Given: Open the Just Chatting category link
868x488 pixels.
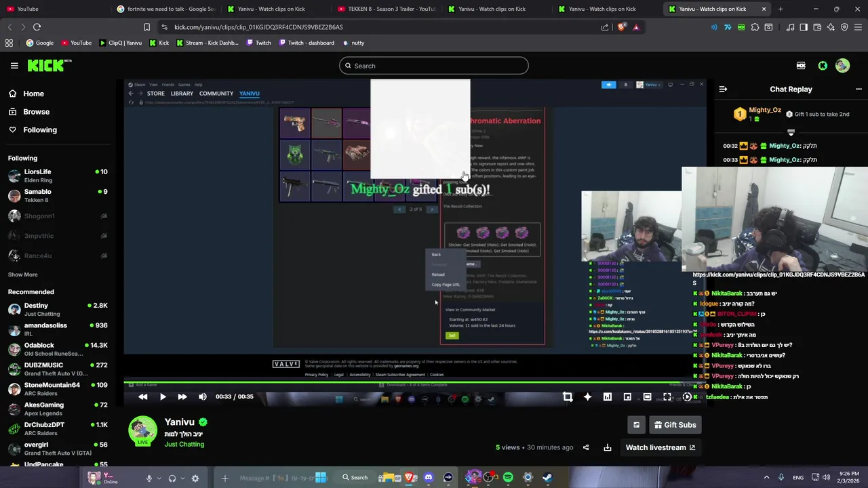Looking at the screenshot, I should [x=184, y=444].
